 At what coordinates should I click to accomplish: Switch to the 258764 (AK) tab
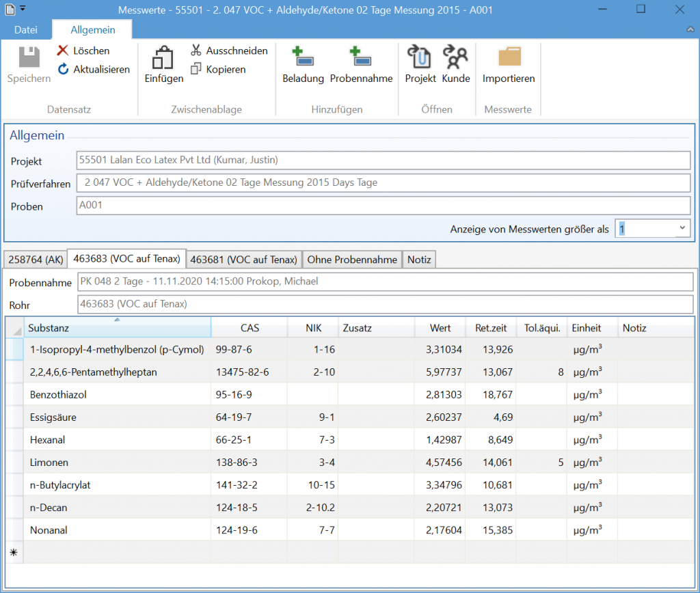[x=36, y=260]
